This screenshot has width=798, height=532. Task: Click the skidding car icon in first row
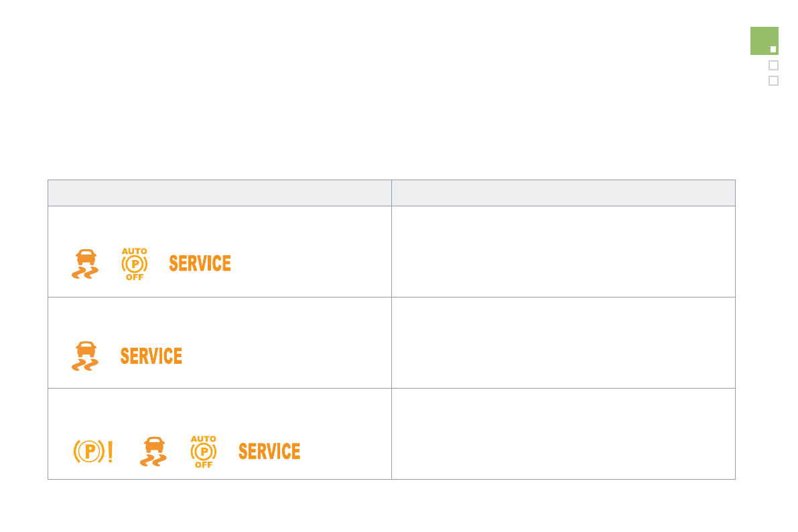(x=85, y=264)
